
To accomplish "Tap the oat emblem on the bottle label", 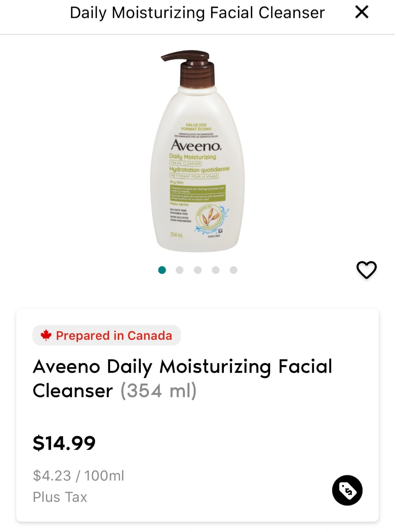I will coord(210,218).
